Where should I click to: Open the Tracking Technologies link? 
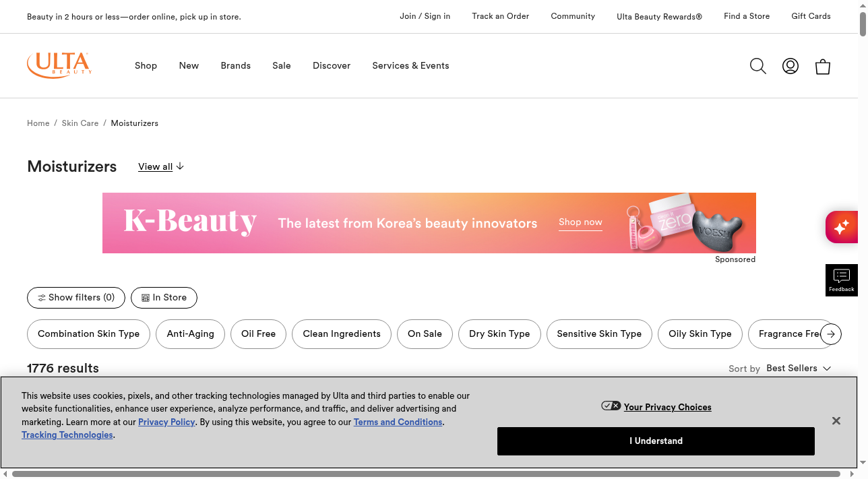(x=67, y=435)
